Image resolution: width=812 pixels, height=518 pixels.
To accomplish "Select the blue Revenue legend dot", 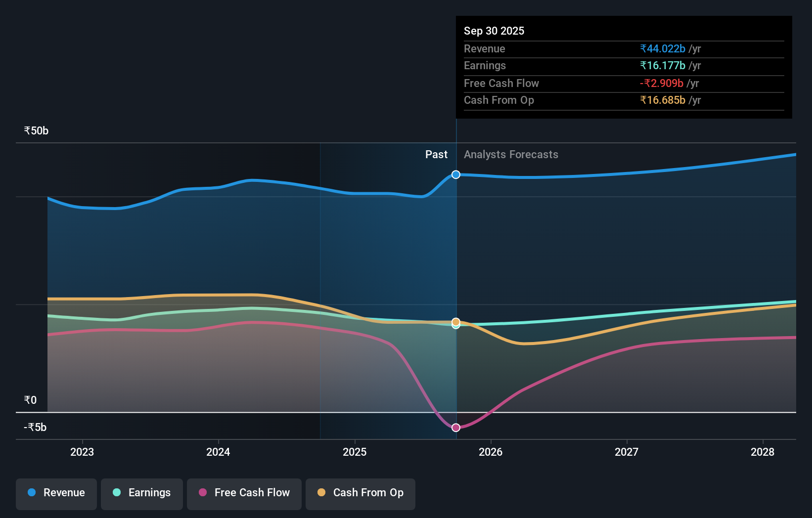I will 31,493.
